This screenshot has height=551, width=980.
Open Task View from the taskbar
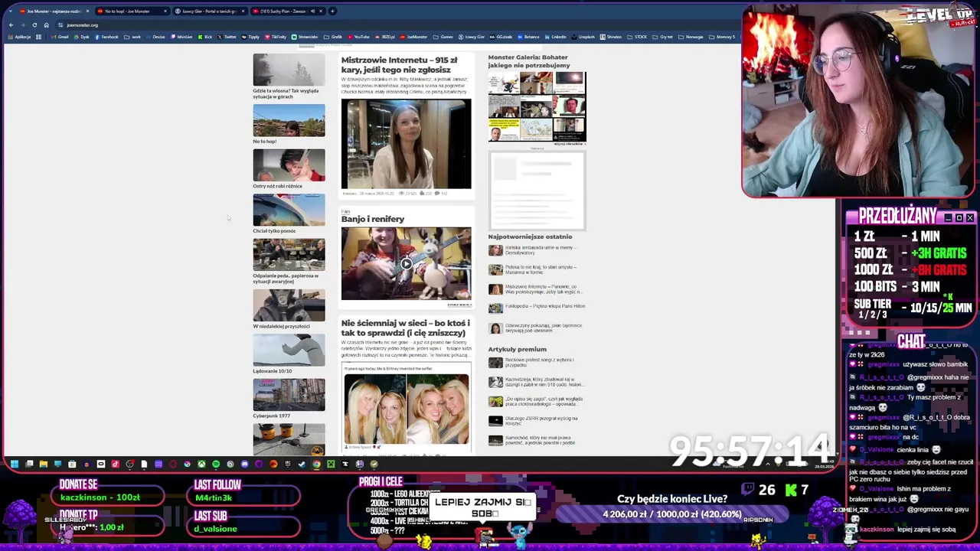[29, 464]
